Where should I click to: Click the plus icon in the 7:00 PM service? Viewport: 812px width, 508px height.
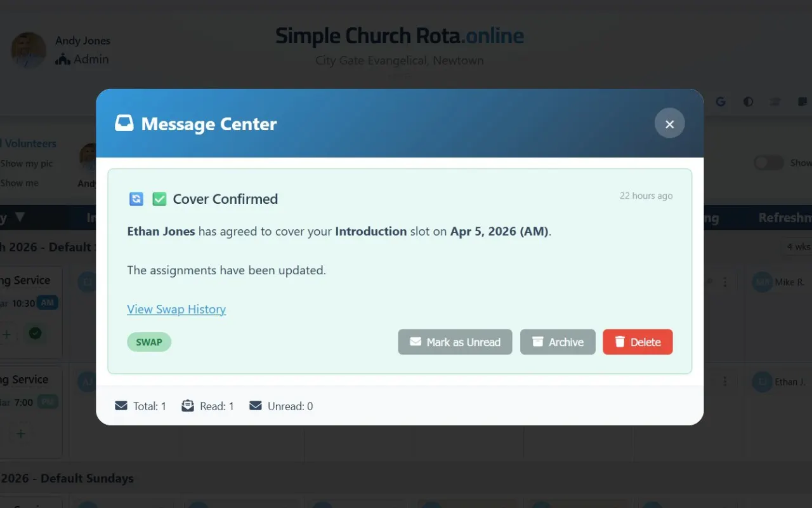[21, 434]
